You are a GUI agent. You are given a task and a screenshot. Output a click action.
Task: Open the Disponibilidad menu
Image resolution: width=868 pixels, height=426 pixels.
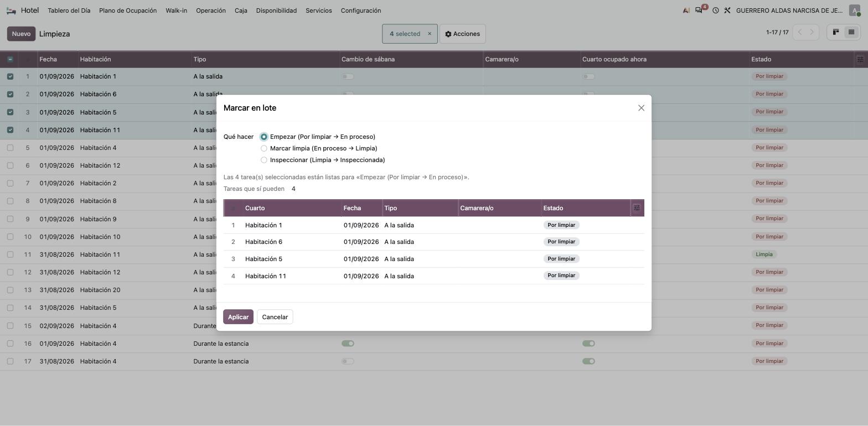pyautogui.click(x=276, y=11)
